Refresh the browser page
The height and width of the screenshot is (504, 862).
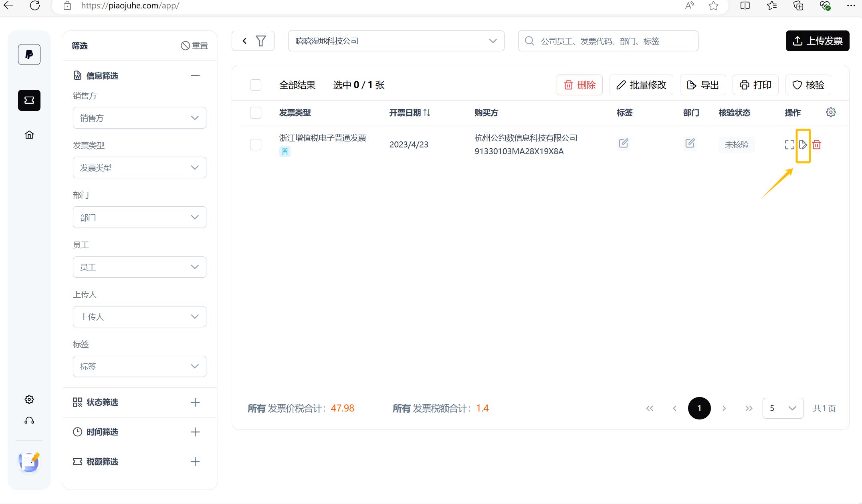click(35, 6)
